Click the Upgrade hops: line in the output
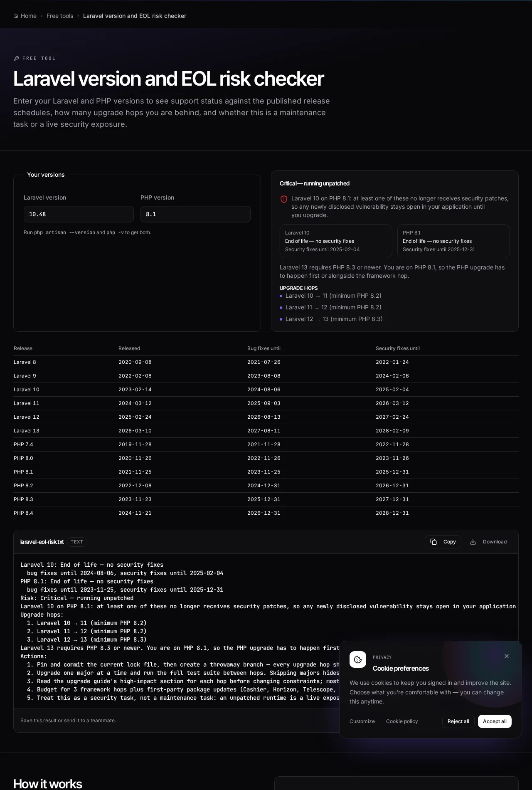532x790 pixels. (42, 615)
